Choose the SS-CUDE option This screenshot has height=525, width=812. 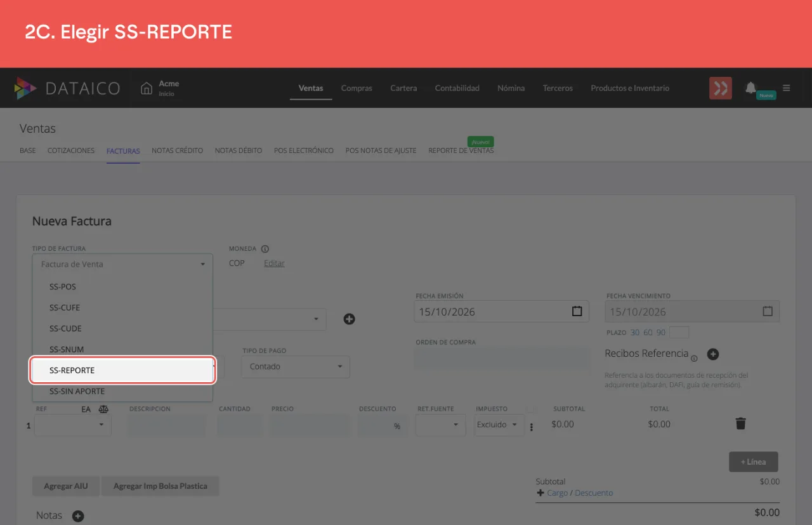click(122, 328)
